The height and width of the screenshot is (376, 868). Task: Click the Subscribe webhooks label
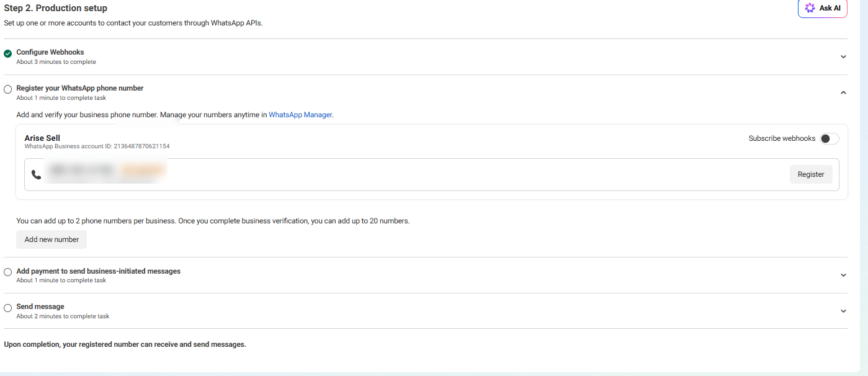pos(782,138)
